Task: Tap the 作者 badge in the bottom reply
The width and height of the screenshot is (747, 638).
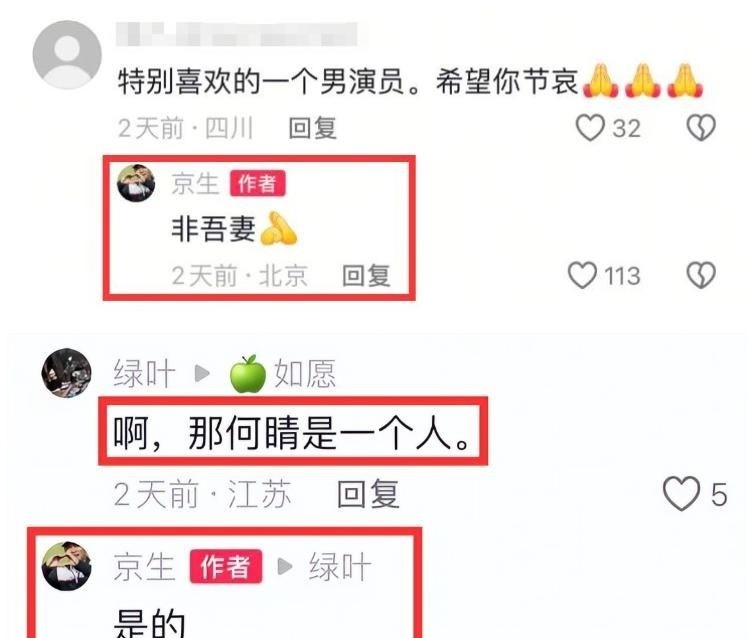Action: 226,567
